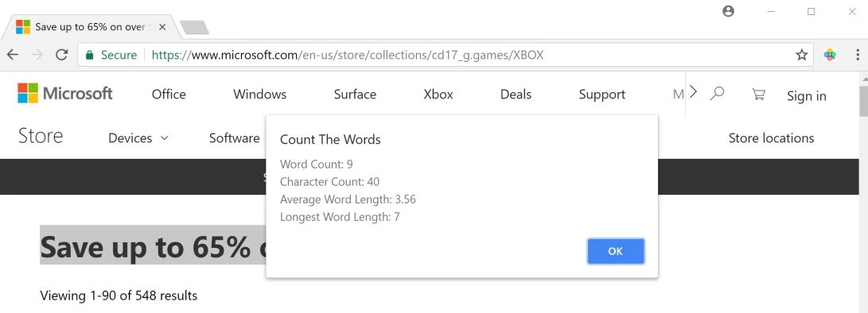Close the Save up to 65% tab

[x=162, y=26]
